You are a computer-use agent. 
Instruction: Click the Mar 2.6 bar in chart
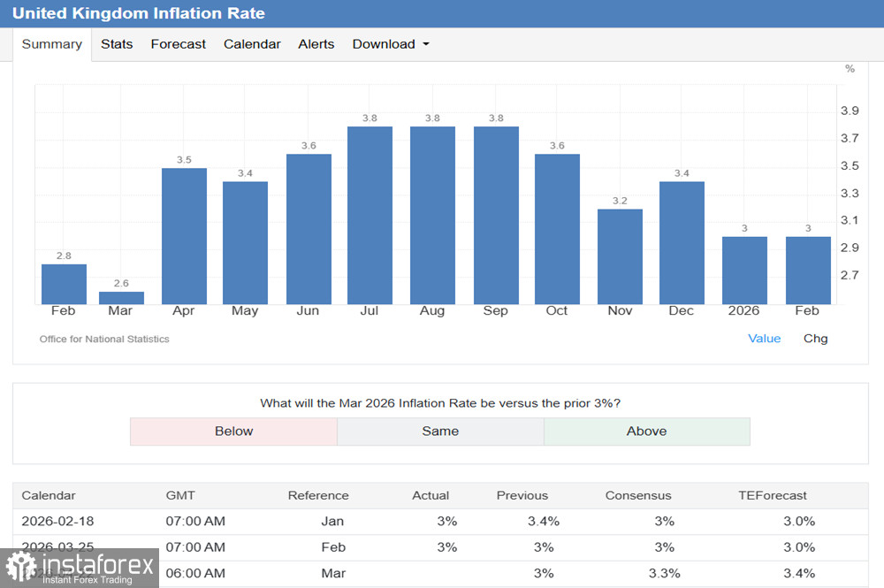tap(121, 298)
